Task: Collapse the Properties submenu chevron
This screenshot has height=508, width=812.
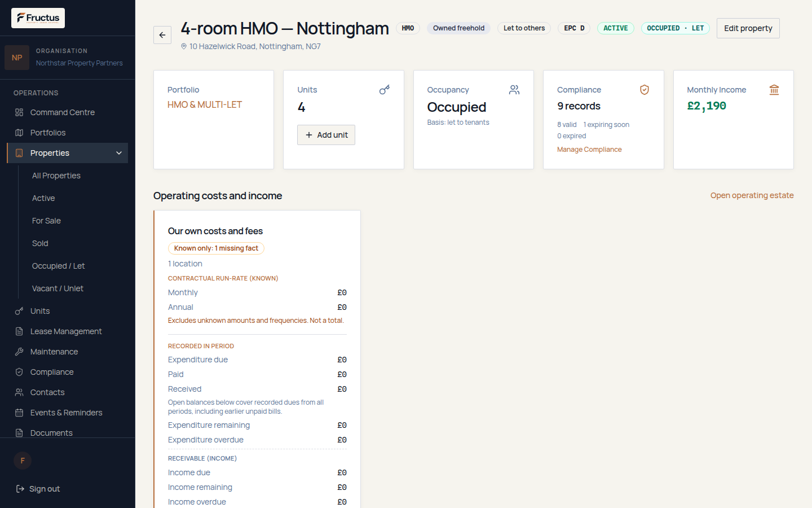Action: [x=119, y=153]
